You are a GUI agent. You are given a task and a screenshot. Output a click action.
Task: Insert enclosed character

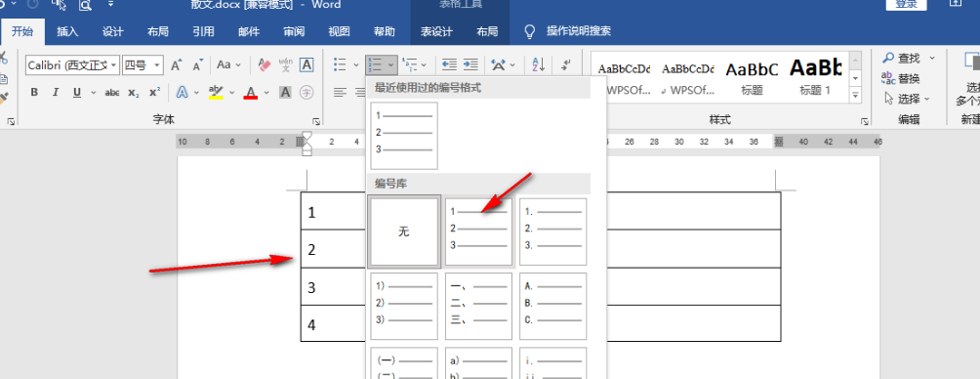[x=306, y=93]
